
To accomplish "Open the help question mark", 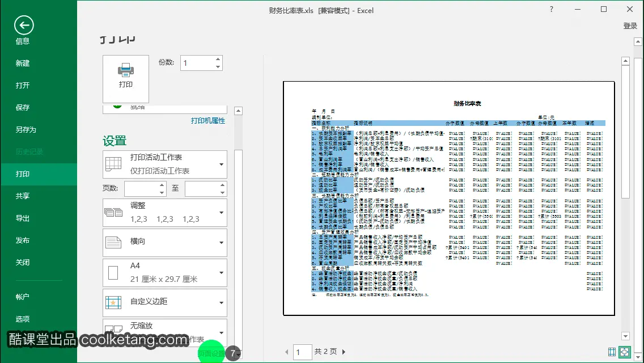I will coord(551,9).
